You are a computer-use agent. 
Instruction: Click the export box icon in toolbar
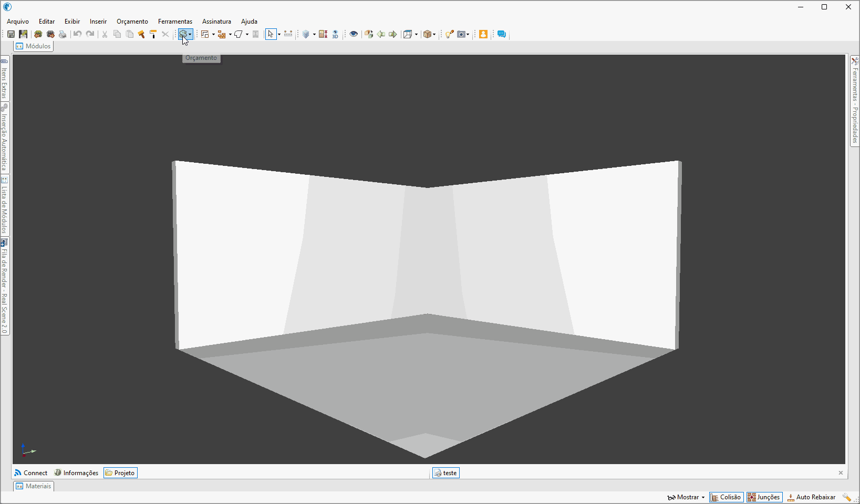click(50, 34)
